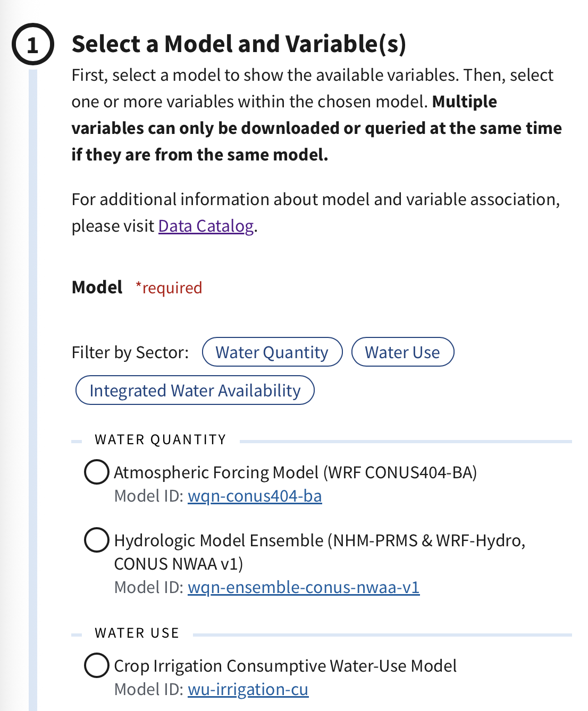This screenshot has width=588, height=711.
Task: Choose the Hydrologic Model Ensemble option
Action: [x=319, y=541]
